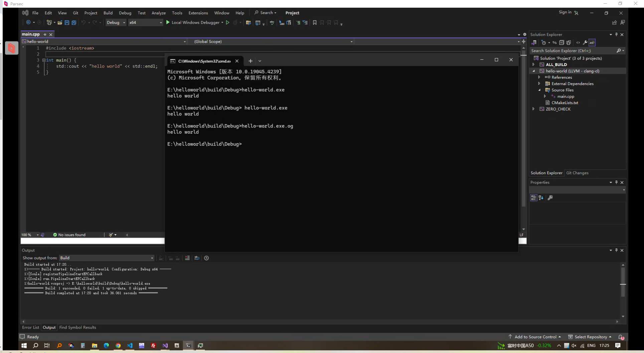Click the Comment out selected lines icon
The height and width of the screenshot is (353, 644).
click(298, 22)
